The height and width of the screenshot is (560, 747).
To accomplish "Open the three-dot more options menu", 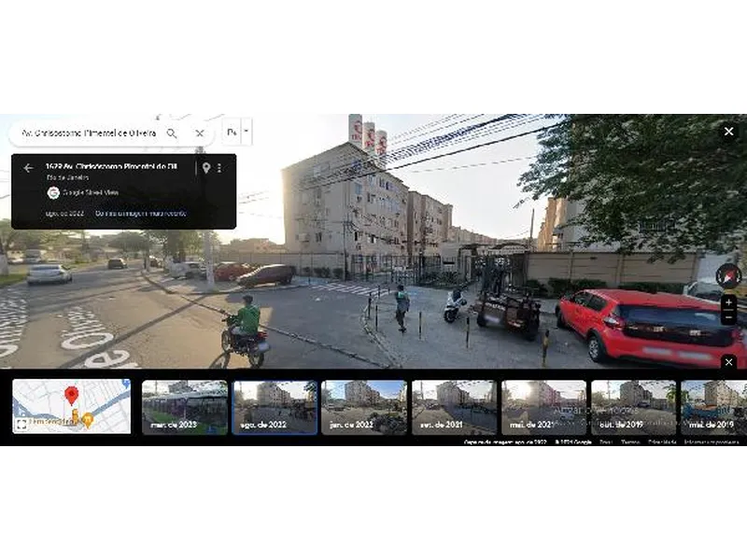I will (220, 168).
